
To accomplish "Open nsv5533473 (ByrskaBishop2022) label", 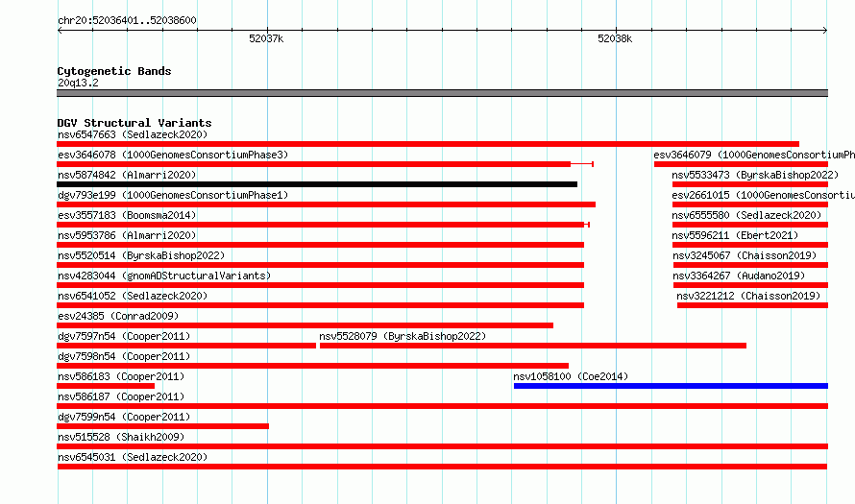I will tap(755, 175).
